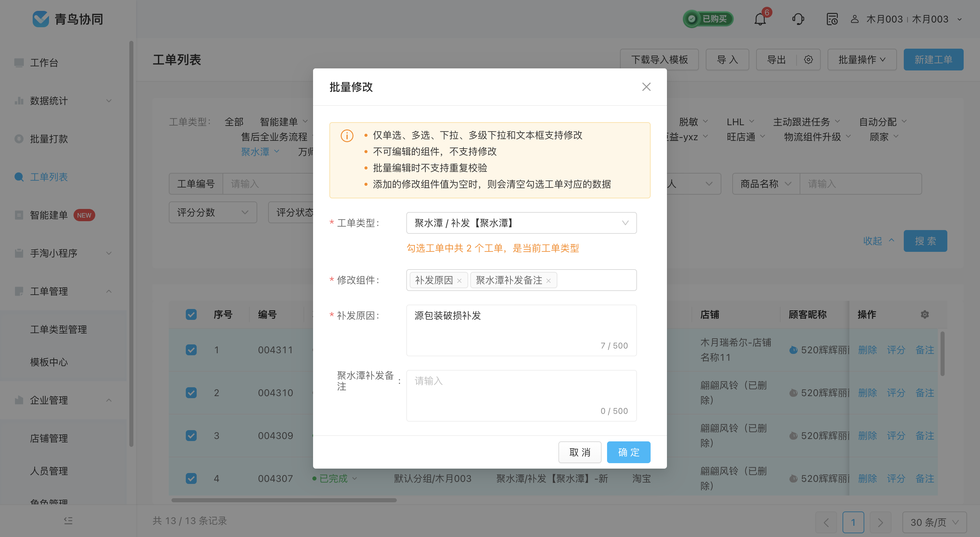Click 评分 for row 004310
Screen dimensions: 980x537
(x=896, y=393)
